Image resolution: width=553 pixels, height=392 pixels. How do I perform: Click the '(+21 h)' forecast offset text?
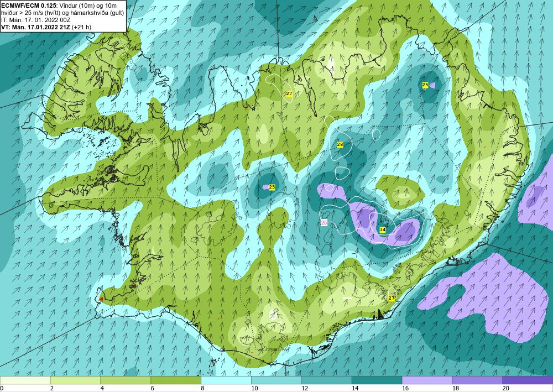point(81,27)
